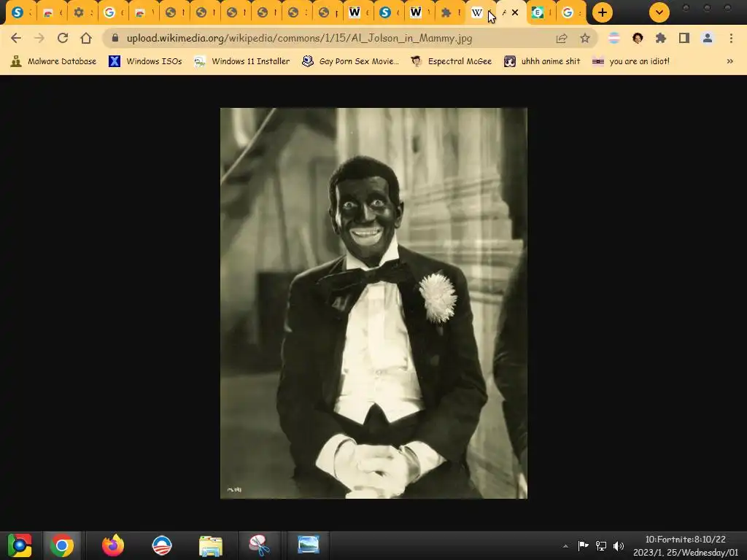Viewport: 747px width, 560px height.
Task: Share this page using the share icon
Action: coord(562,38)
